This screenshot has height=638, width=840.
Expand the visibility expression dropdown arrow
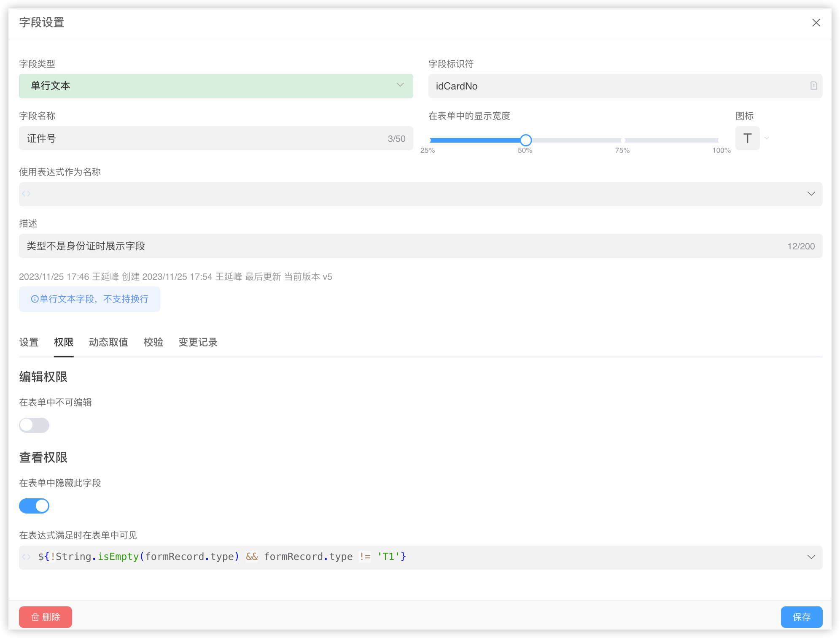coord(811,557)
